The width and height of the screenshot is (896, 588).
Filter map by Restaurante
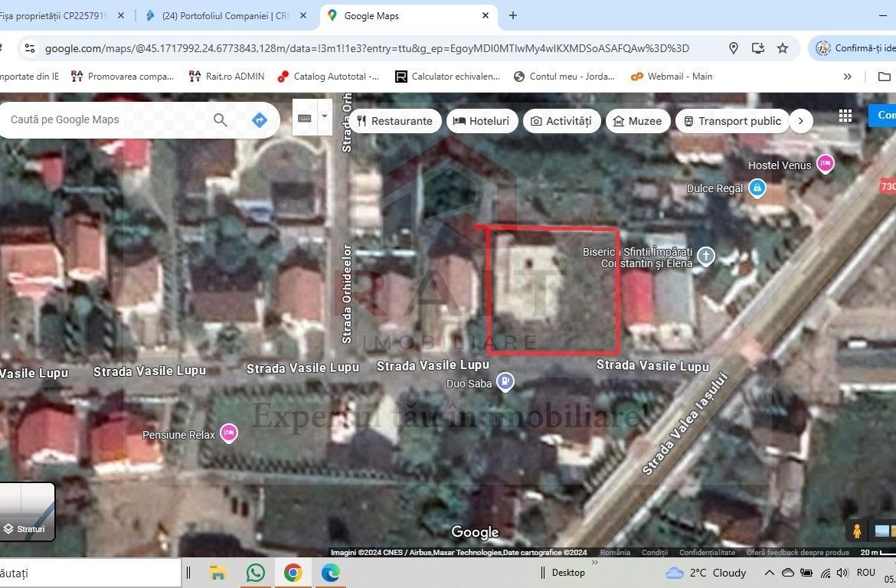click(394, 121)
